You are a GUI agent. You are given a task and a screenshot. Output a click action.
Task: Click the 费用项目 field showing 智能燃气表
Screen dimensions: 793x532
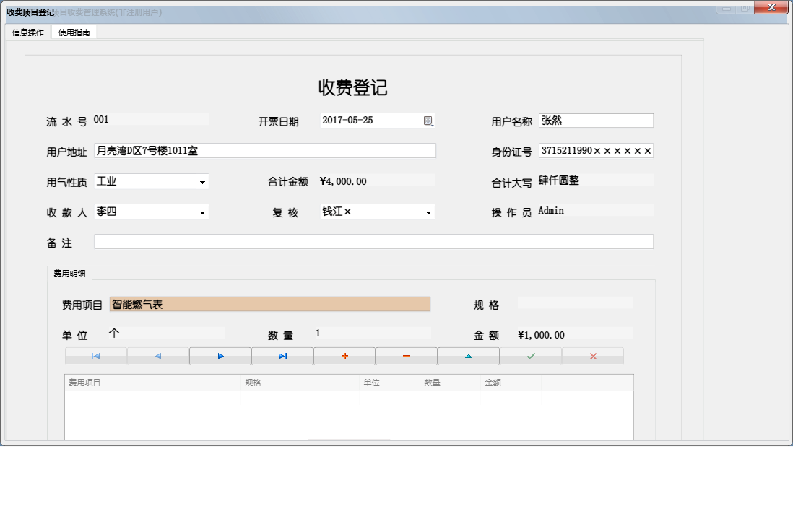point(270,304)
